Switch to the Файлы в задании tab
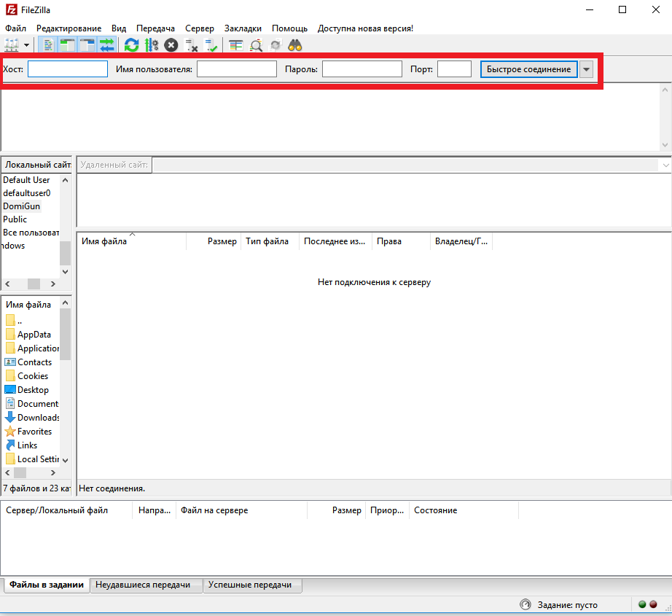The image size is (672, 616). (47, 585)
